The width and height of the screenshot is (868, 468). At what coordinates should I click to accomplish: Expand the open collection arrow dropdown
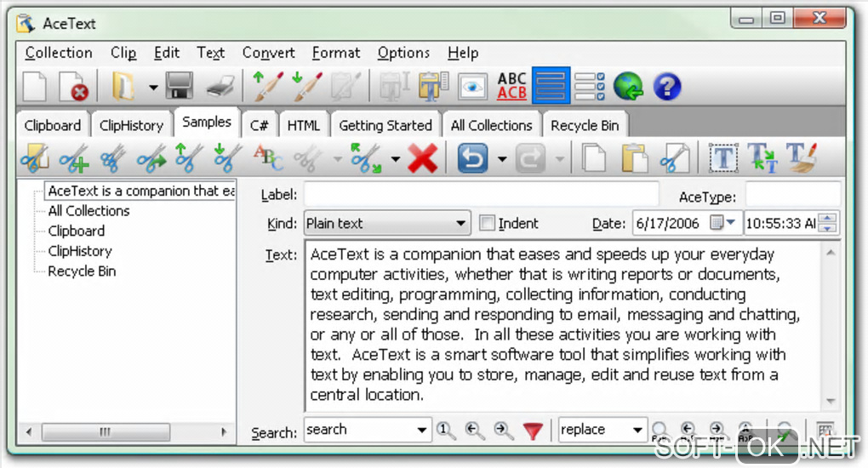(x=153, y=87)
